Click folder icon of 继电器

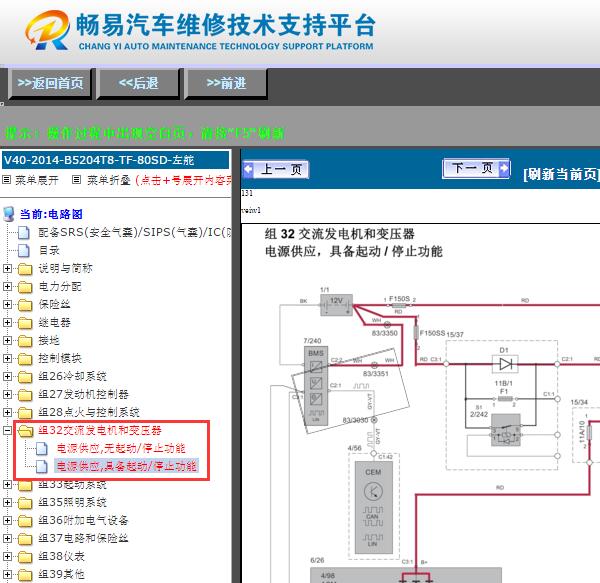(x=25, y=323)
